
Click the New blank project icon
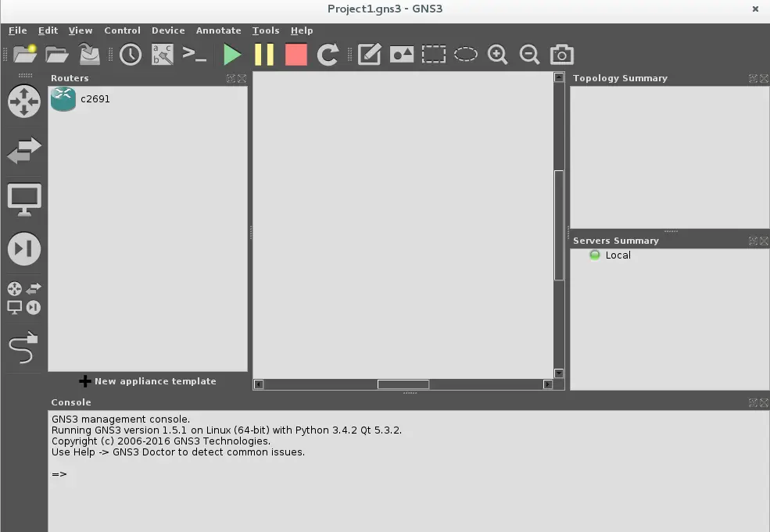(24, 54)
